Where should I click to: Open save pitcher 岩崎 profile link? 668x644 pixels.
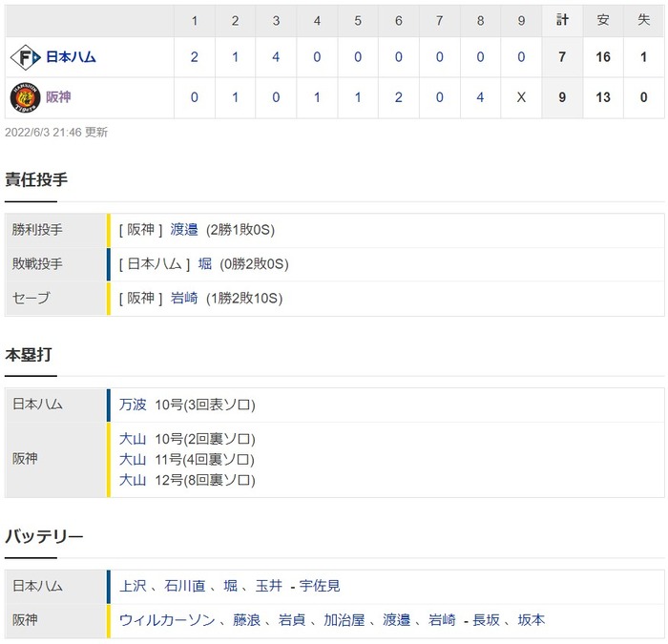point(184,298)
